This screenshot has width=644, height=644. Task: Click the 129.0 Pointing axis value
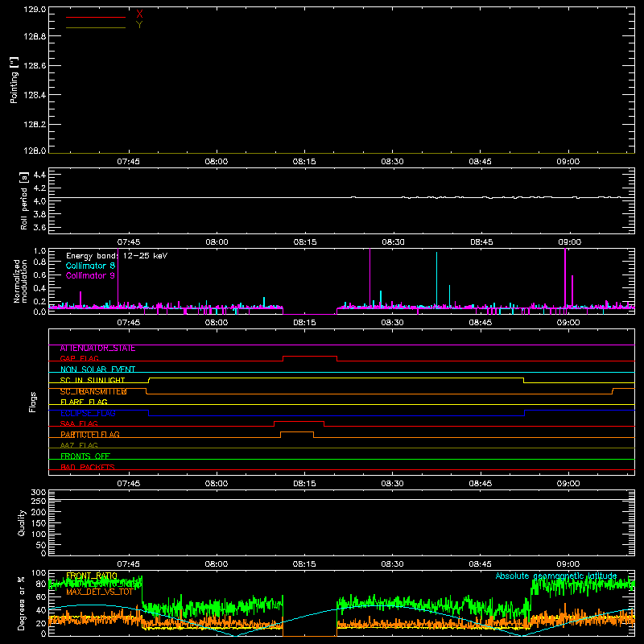(x=35, y=10)
